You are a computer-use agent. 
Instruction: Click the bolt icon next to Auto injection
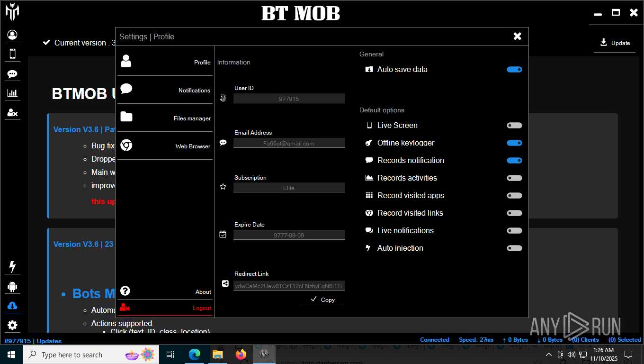368,248
